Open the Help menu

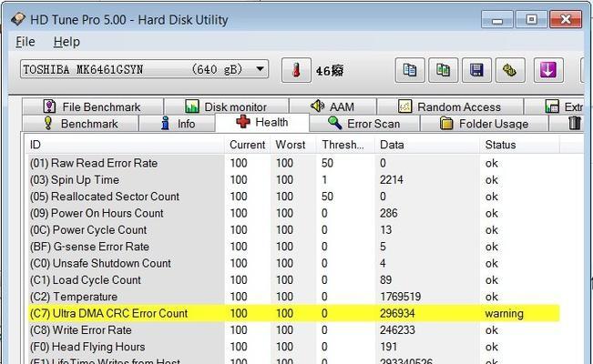pyautogui.click(x=66, y=42)
